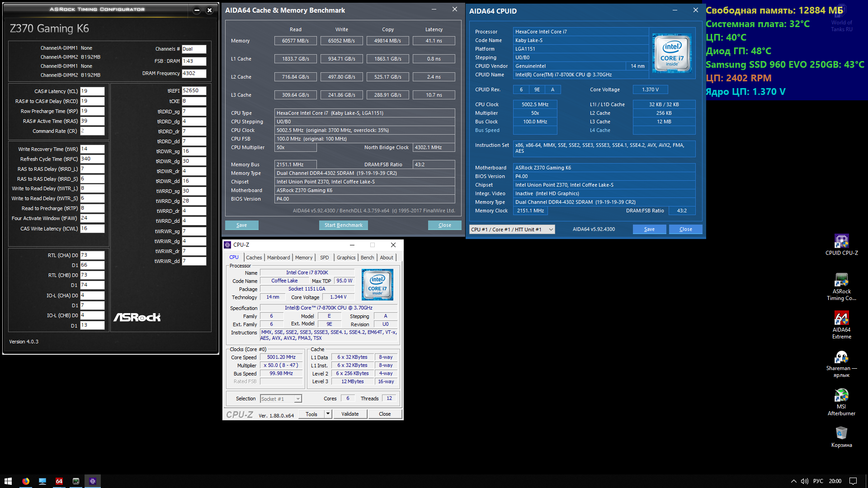This screenshot has height=488, width=868.
Task: Click the Start Benchmark button
Action: [x=343, y=225]
